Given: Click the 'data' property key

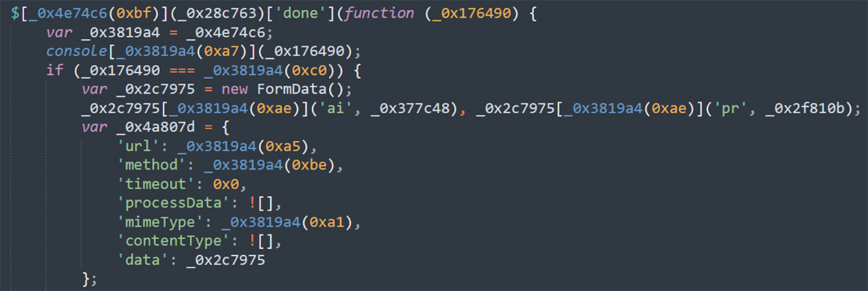Looking at the screenshot, I should point(140,259).
